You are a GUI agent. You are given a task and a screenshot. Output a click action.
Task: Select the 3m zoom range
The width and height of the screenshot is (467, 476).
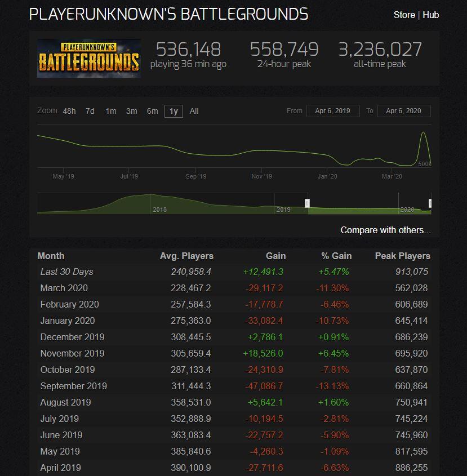(x=132, y=111)
